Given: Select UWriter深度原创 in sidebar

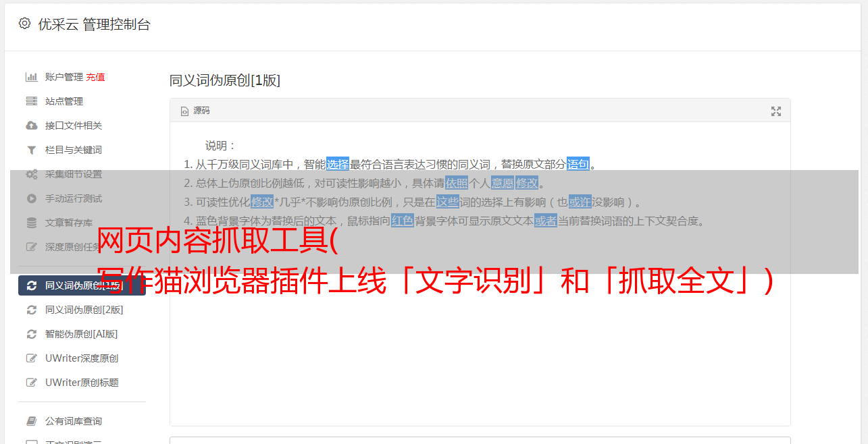Looking at the screenshot, I should tap(82, 358).
